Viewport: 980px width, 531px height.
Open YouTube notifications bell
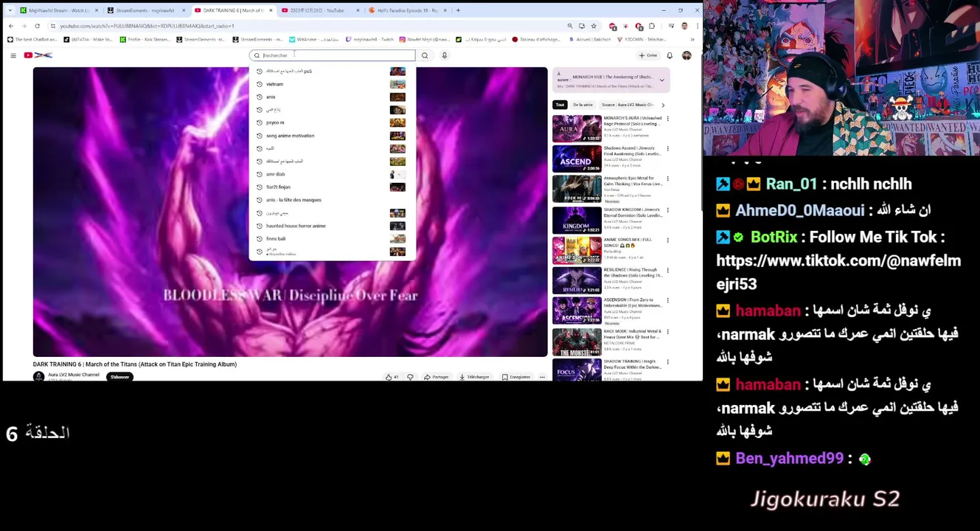670,55
